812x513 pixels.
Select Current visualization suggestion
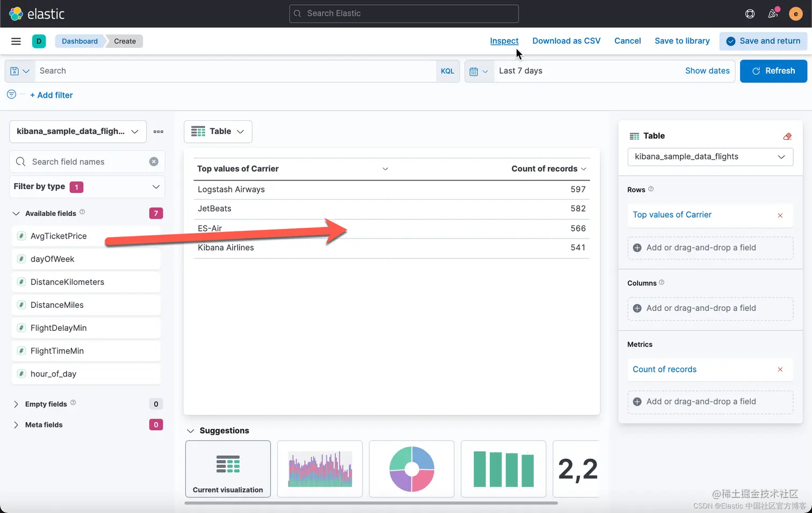tap(228, 469)
